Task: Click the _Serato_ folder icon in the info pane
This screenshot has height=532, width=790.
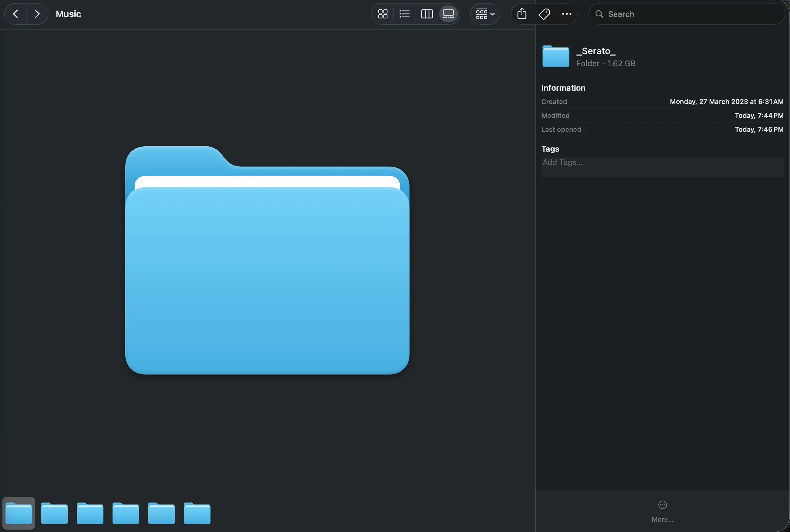Action: tap(556, 56)
